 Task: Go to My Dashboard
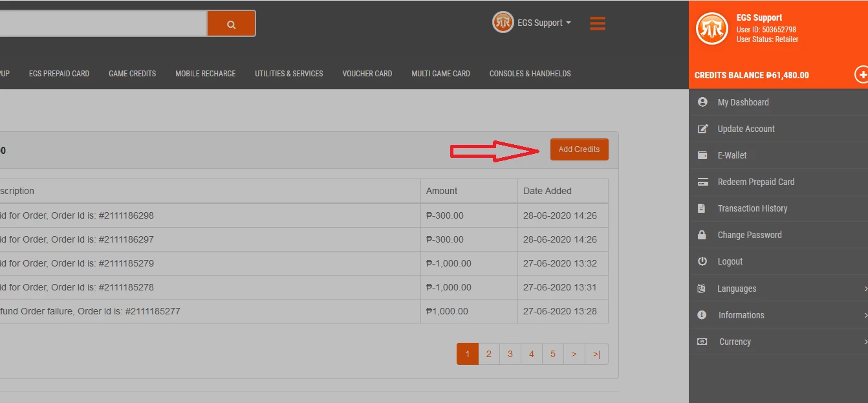point(743,102)
